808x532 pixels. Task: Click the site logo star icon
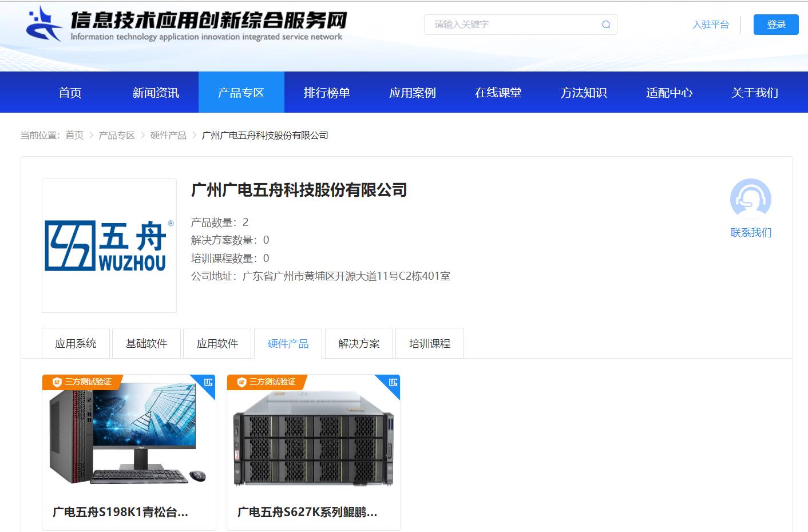[43, 24]
